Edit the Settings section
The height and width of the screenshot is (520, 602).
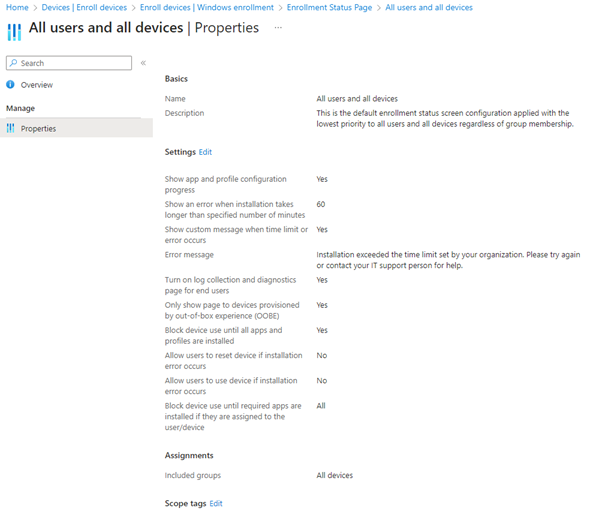205,152
